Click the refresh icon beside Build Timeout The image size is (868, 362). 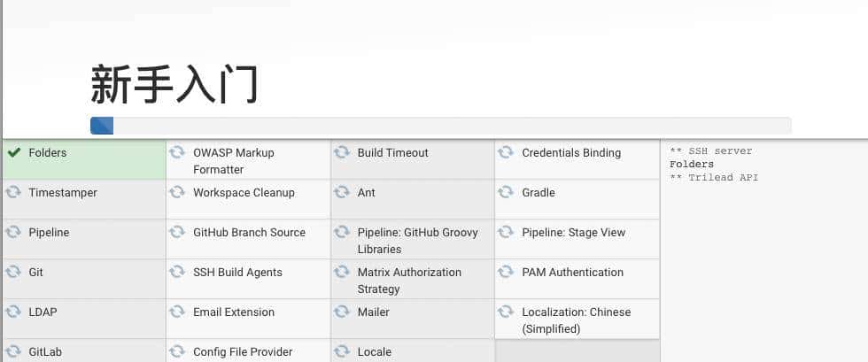click(x=342, y=152)
